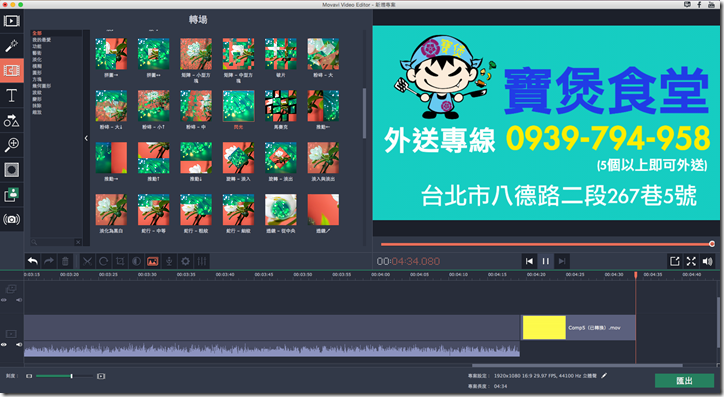Open Facebook icon in title bar
This screenshot has width=724, height=397.
[x=699, y=5]
